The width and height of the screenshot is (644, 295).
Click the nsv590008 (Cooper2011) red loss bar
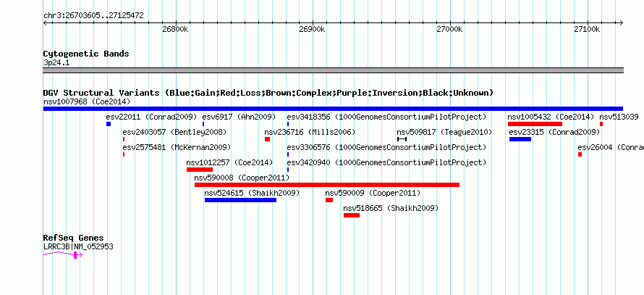(x=327, y=185)
